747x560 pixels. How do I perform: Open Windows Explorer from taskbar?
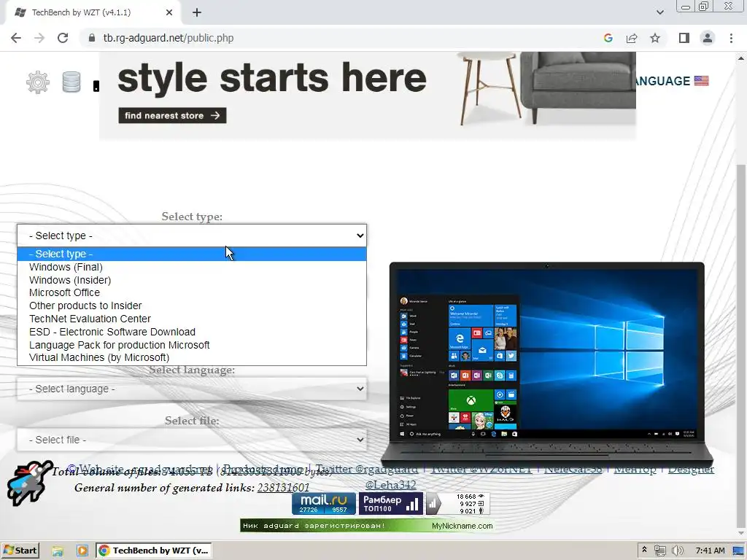[x=58, y=551]
